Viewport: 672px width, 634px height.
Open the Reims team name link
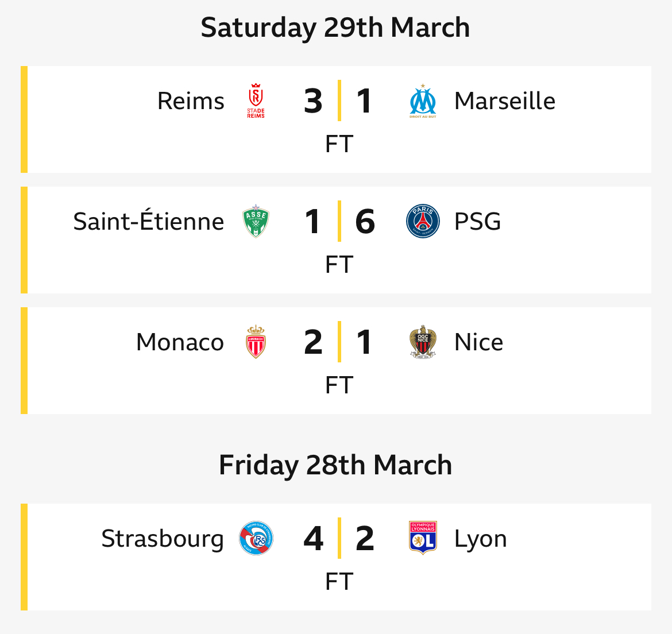click(x=191, y=101)
